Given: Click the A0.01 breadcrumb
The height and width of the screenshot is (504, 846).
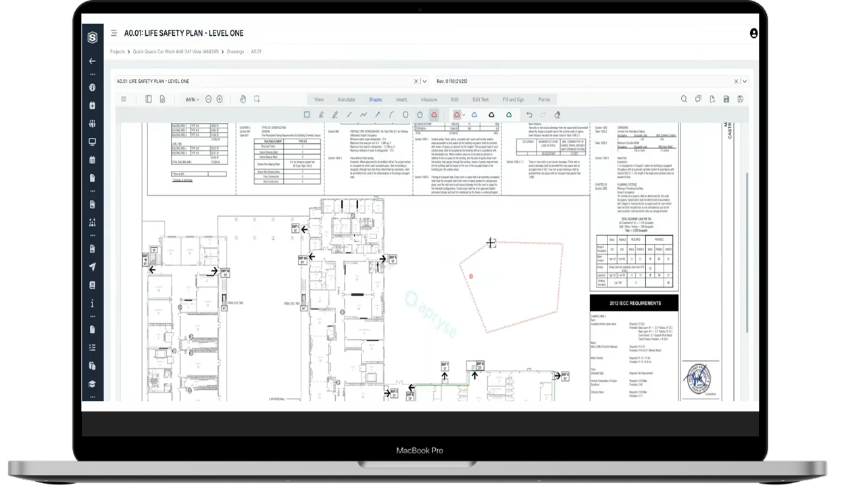Looking at the screenshot, I should (x=256, y=51).
